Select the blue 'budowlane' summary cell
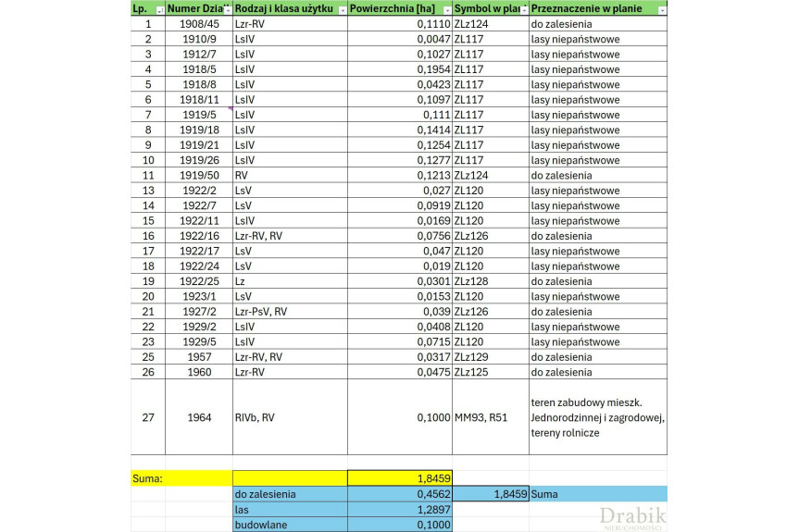This screenshot has height=532, width=799. [290, 525]
